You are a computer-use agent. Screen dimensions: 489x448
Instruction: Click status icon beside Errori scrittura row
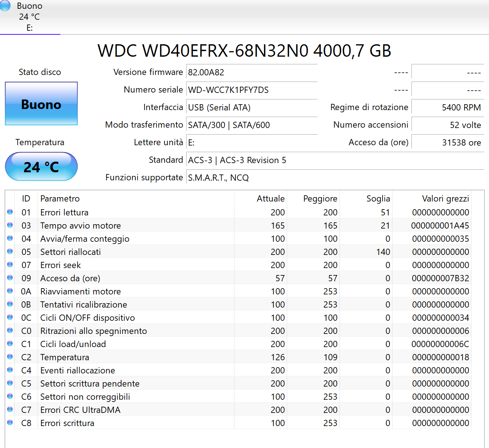click(x=10, y=422)
